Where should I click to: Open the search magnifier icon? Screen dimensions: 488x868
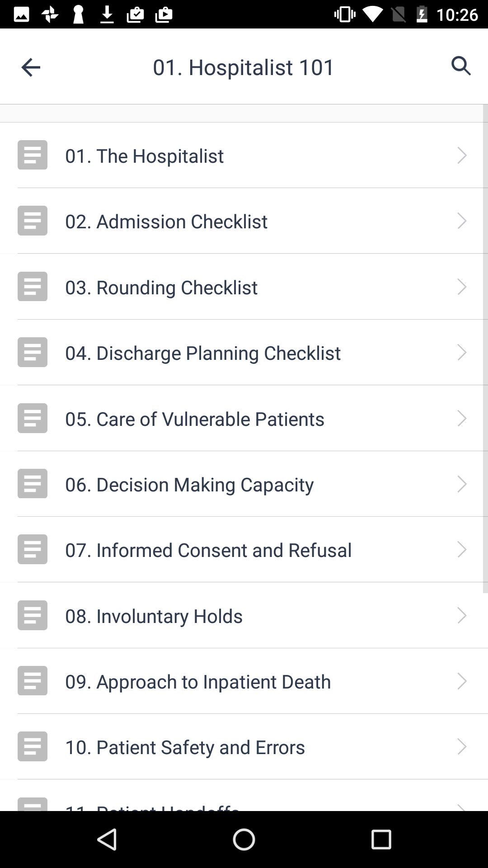tap(461, 66)
